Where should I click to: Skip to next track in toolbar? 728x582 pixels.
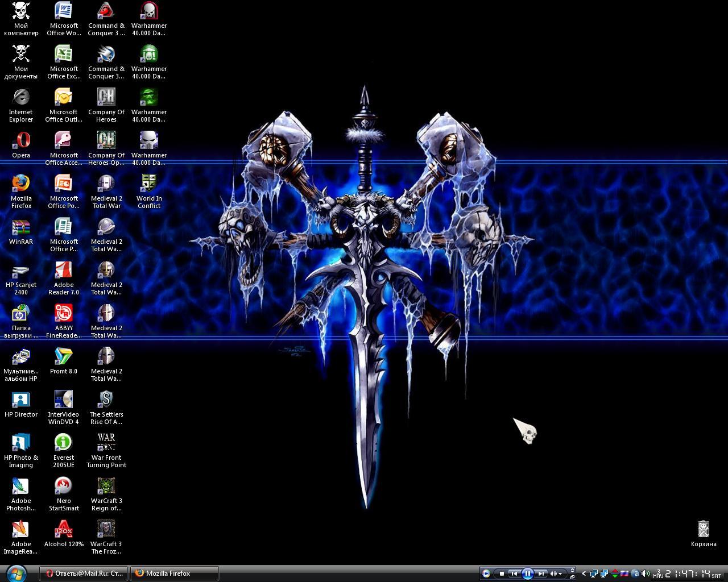(541, 573)
